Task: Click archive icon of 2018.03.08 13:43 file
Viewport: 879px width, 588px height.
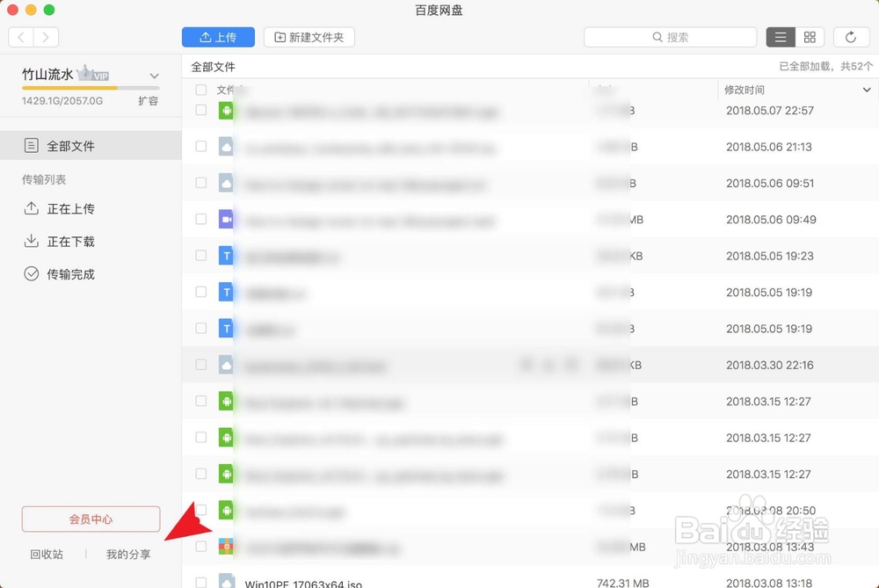Action: click(227, 547)
